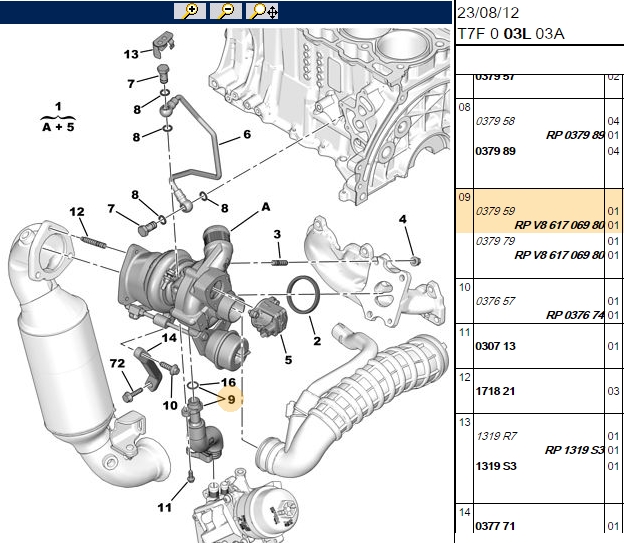This screenshot has width=624, height=543.
Task: Select row number 11 in the parts table
Action: point(464,332)
